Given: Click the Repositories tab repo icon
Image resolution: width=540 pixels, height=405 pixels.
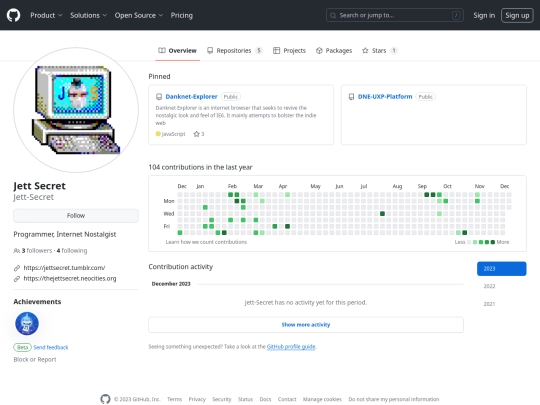Looking at the screenshot, I should click(210, 51).
